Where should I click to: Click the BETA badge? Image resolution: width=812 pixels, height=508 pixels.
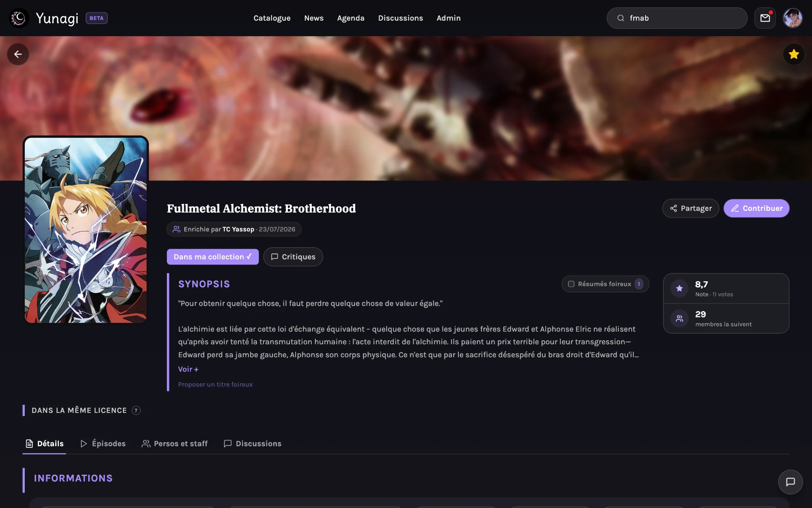tap(97, 18)
